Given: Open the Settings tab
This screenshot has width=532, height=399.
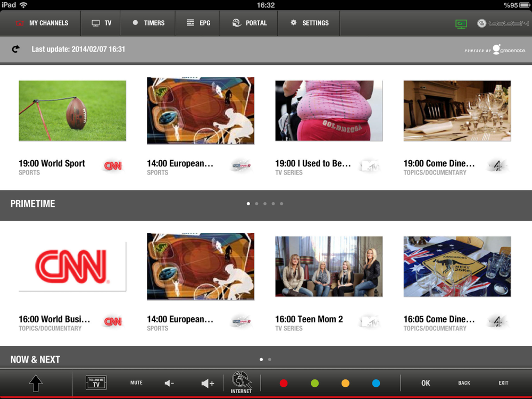Looking at the screenshot, I should pos(309,23).
